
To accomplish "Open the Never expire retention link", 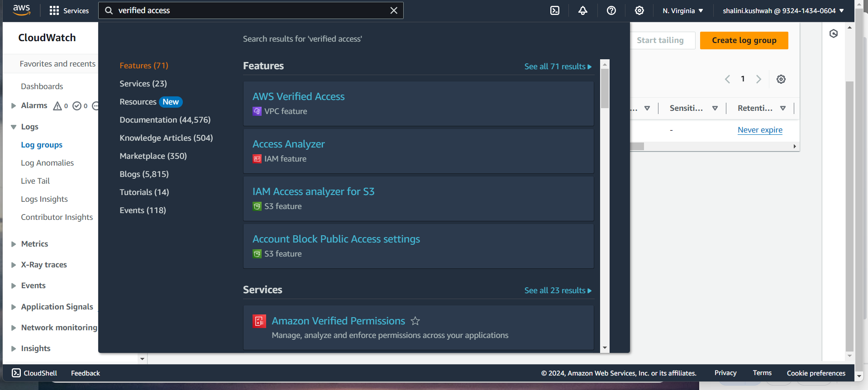I will coord(760,130).
